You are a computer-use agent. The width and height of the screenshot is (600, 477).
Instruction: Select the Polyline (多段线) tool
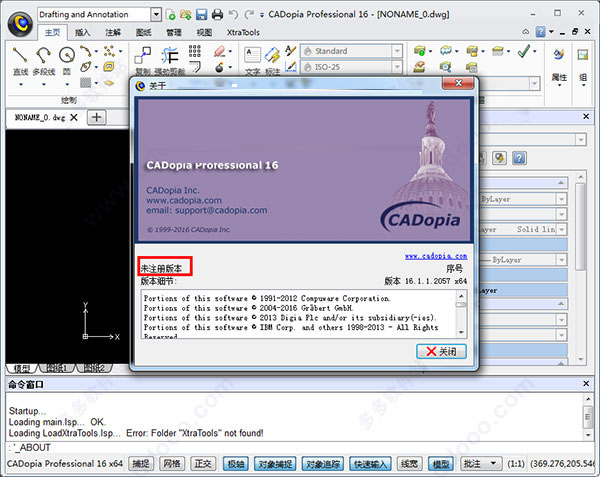[x=44, y=55]
